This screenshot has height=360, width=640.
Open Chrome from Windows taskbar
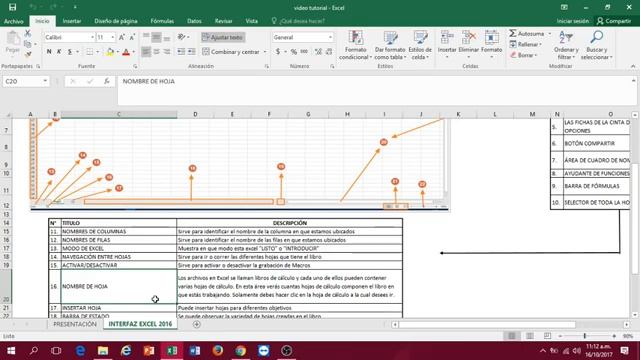241,351
